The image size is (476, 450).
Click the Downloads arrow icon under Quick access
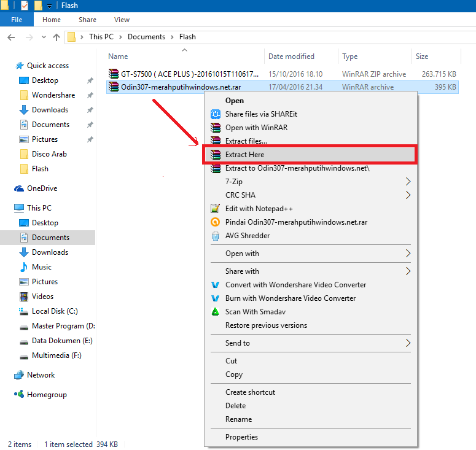24,110
